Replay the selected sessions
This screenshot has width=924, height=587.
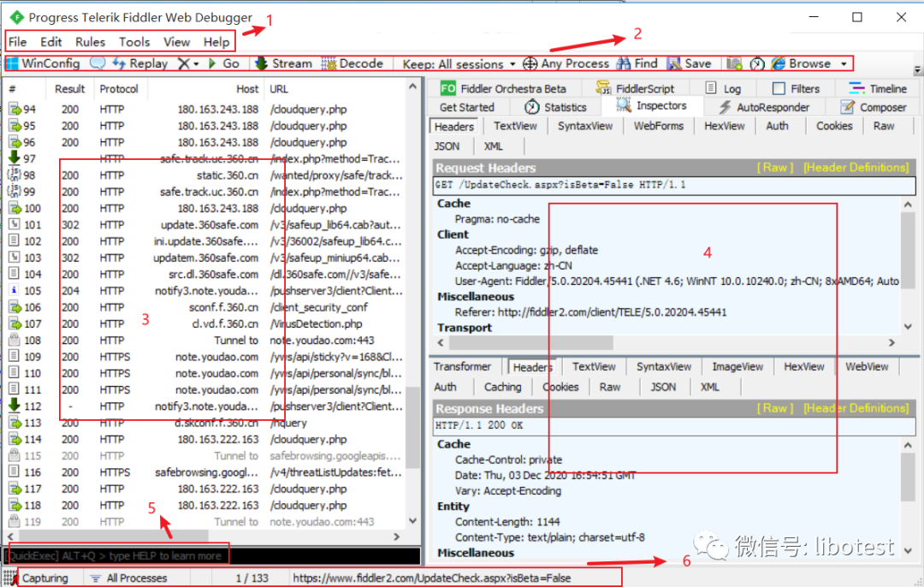tap(139, 63)
